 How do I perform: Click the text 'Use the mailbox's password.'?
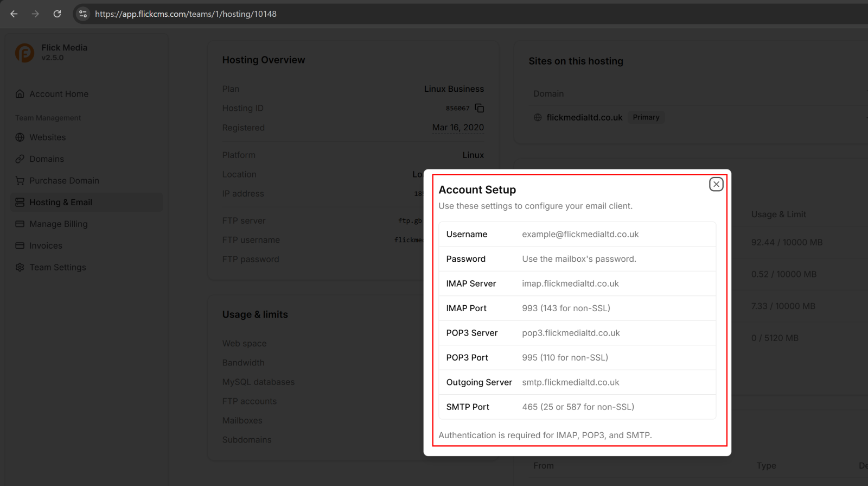[x=579, y=259]
